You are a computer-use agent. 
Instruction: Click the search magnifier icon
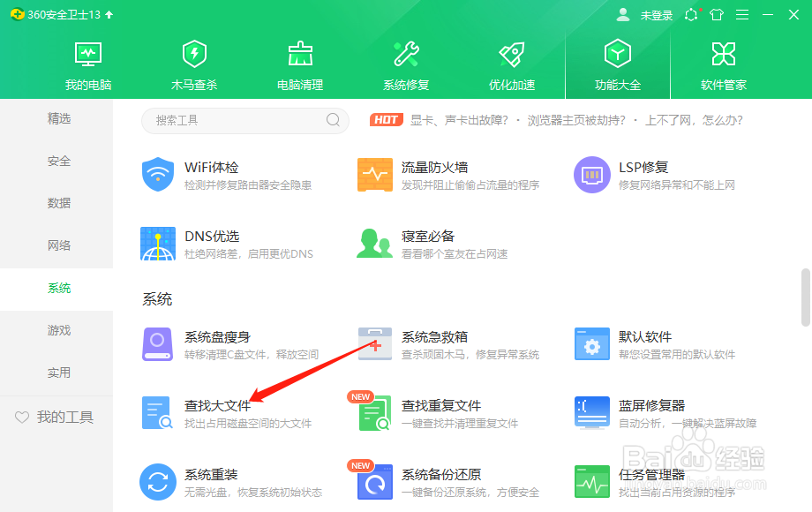pos(333,120)
